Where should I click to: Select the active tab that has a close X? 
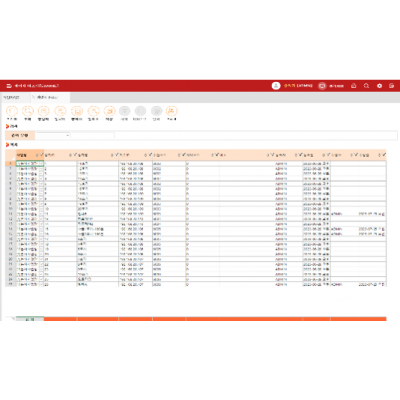click(50, 97)
